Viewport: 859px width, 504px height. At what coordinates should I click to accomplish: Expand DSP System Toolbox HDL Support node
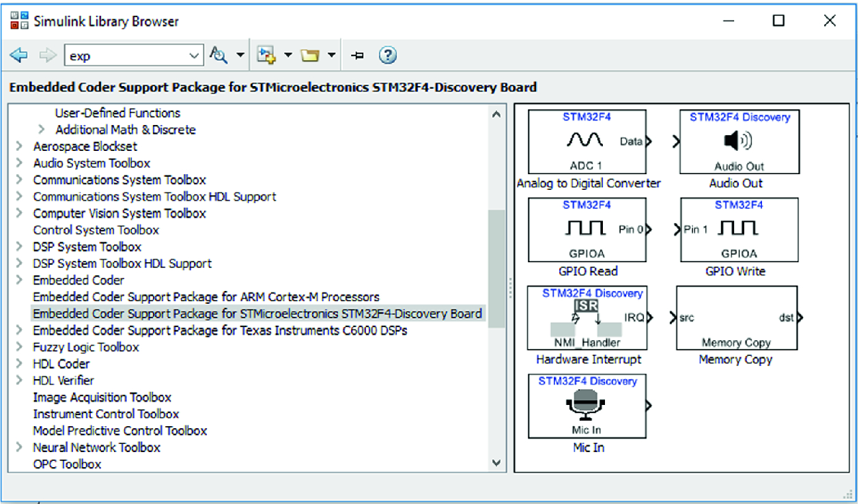[x=20, y=264]
